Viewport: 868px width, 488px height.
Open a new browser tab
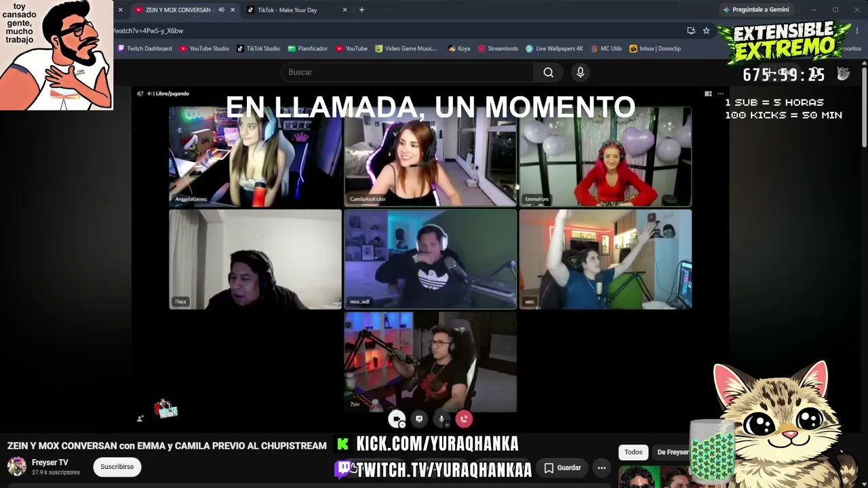point(361,10)
